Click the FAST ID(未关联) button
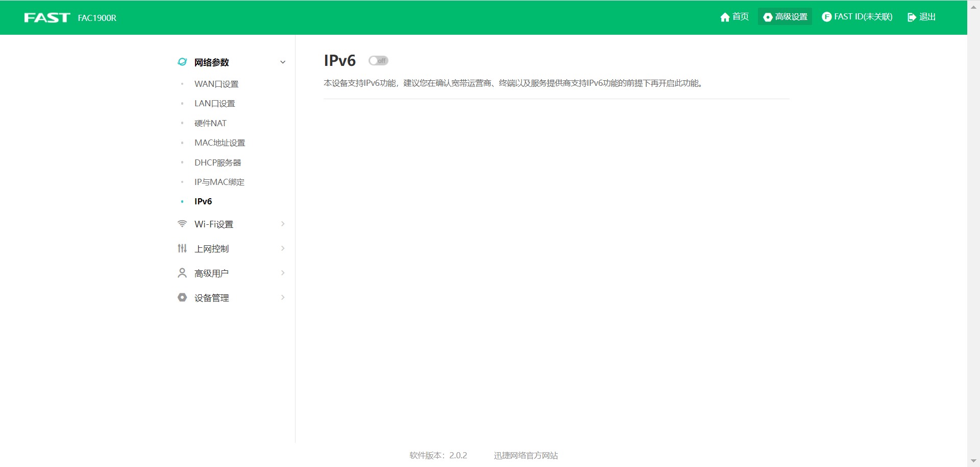The height and width of the screenshot is (467, 980). pyautogui.click(x=862, y=16)
